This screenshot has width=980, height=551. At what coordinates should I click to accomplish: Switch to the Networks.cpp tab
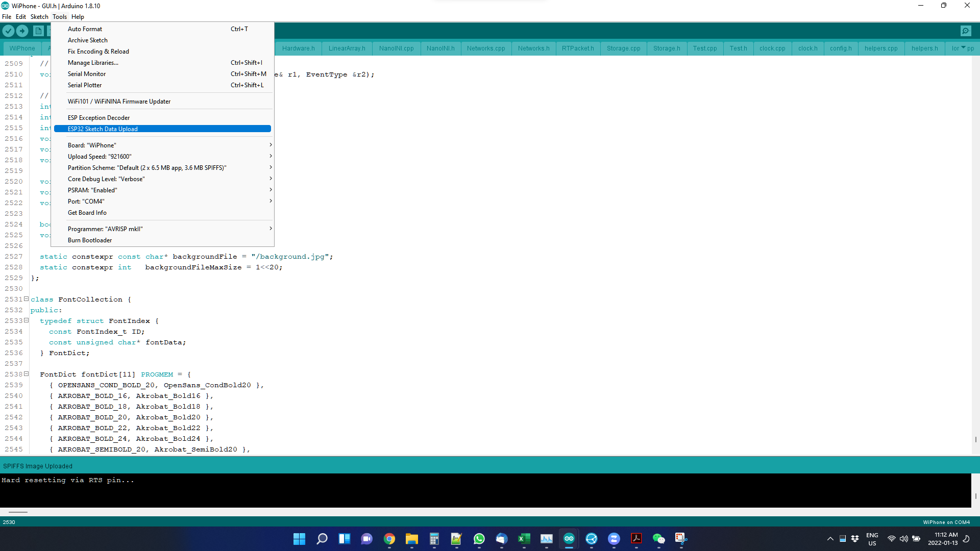point(486,48)
